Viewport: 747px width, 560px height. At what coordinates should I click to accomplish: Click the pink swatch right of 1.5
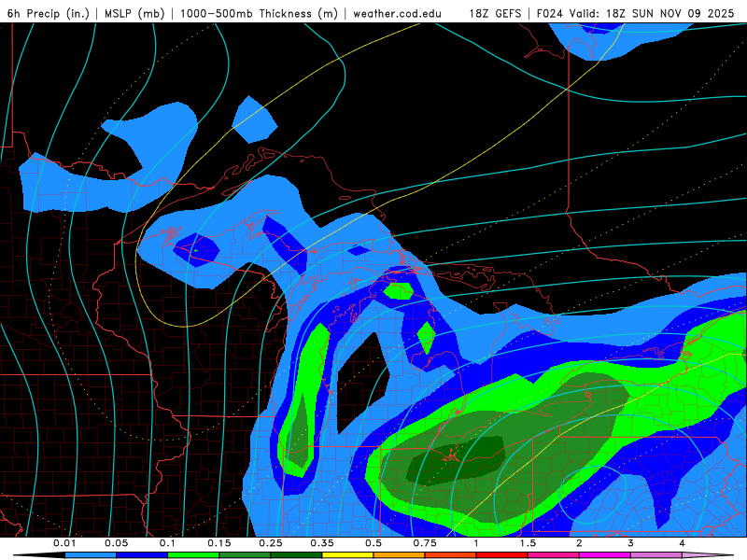click(554, 555)
